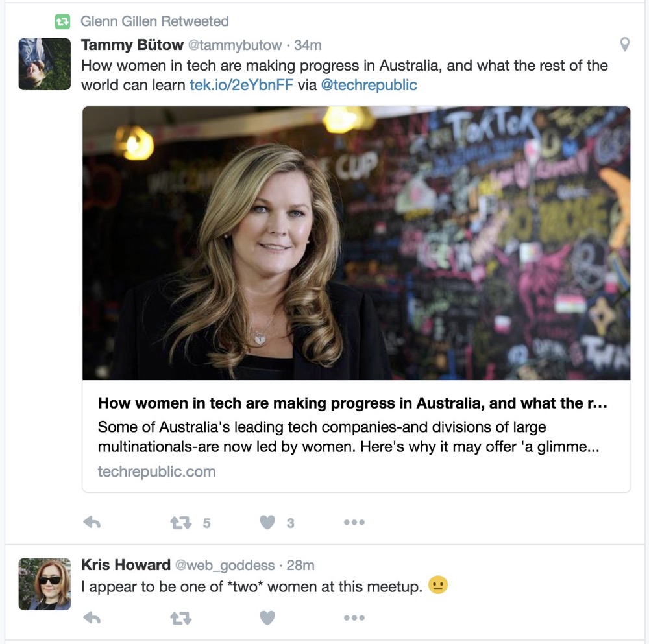
Task: Click the green retweeted indicator icon
Action: (62, 21)
